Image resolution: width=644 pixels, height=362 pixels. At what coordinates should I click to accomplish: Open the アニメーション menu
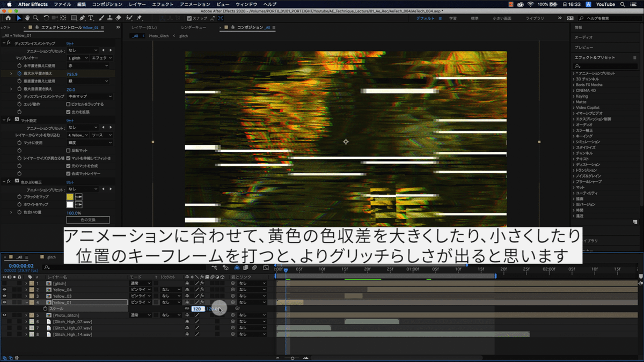(195, 4)
